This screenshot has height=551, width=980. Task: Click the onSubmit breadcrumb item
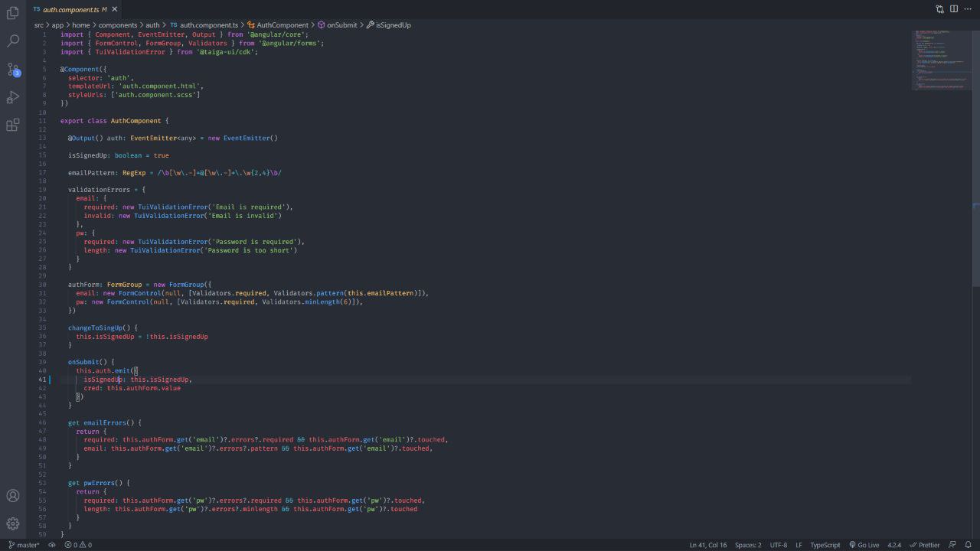click(337, 25)
